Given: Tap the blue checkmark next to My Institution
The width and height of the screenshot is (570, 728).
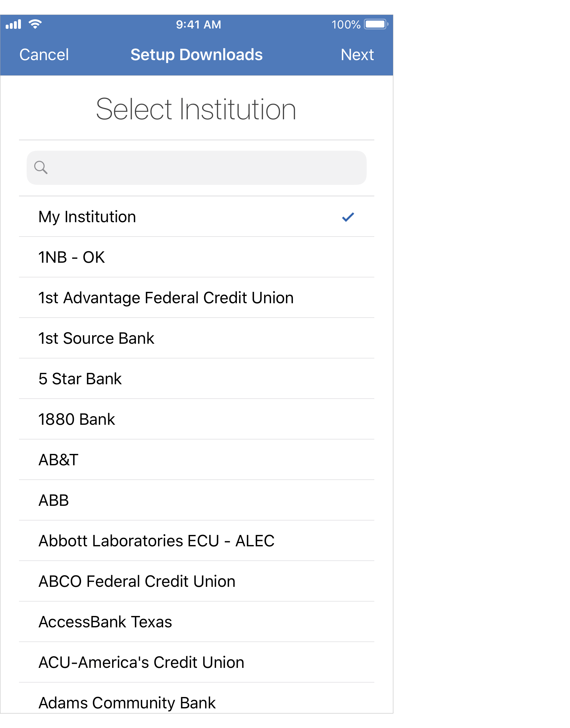Looking at the screenshot, I should pos(348,217).
